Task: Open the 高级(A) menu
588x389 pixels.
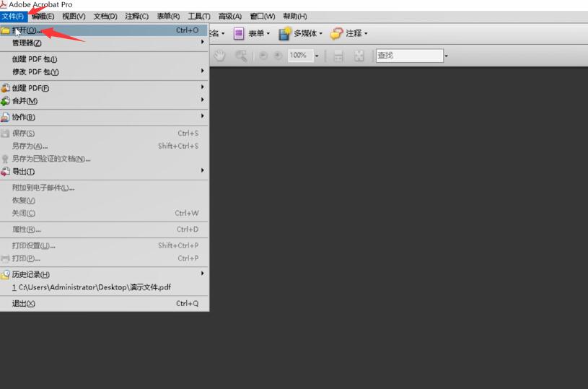Action: pos(230,17)
